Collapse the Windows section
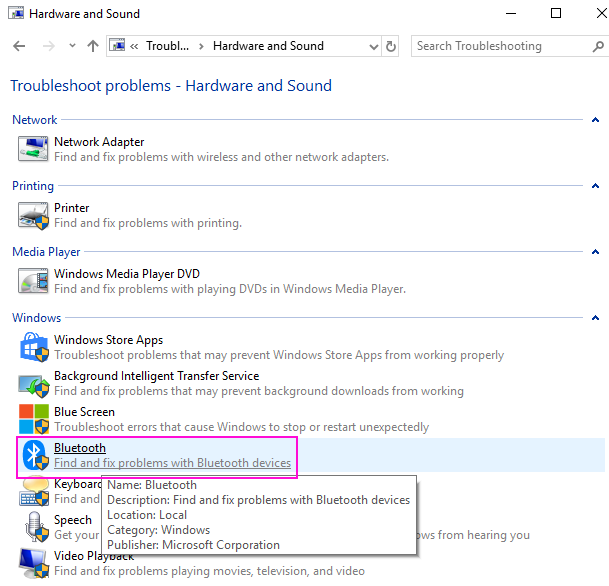The width and height of the screenshot is (609, 586). pos(595,318)
